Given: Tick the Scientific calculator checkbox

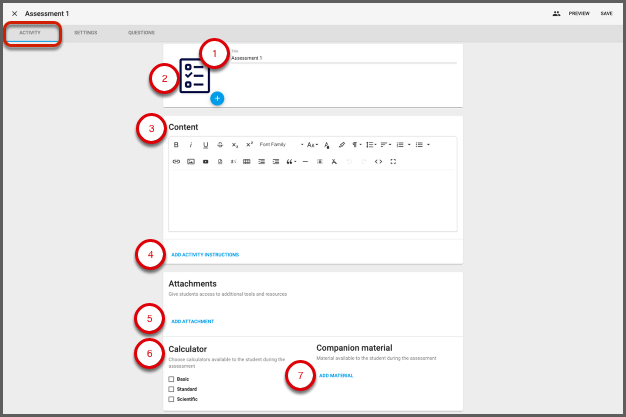Looking at the screenshot, I should (172, 399).
